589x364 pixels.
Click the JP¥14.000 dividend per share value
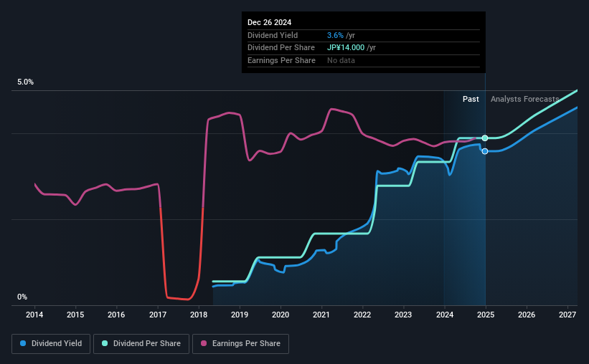coord(346,48)
